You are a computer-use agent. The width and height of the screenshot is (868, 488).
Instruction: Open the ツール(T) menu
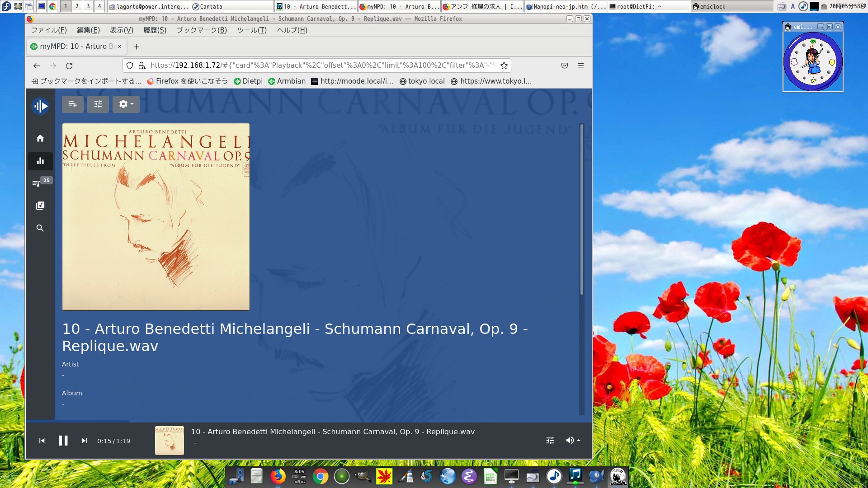252,30
